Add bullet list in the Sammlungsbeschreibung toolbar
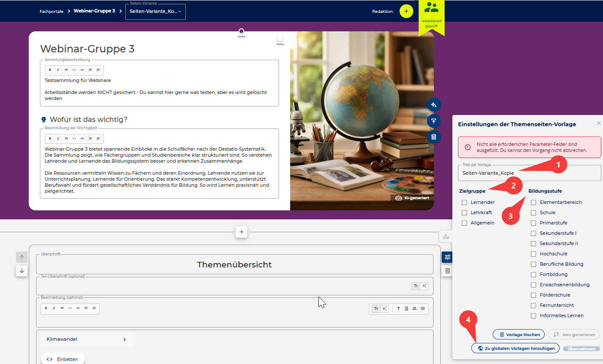Screen dimensions: 603x364 pos(90,70)
